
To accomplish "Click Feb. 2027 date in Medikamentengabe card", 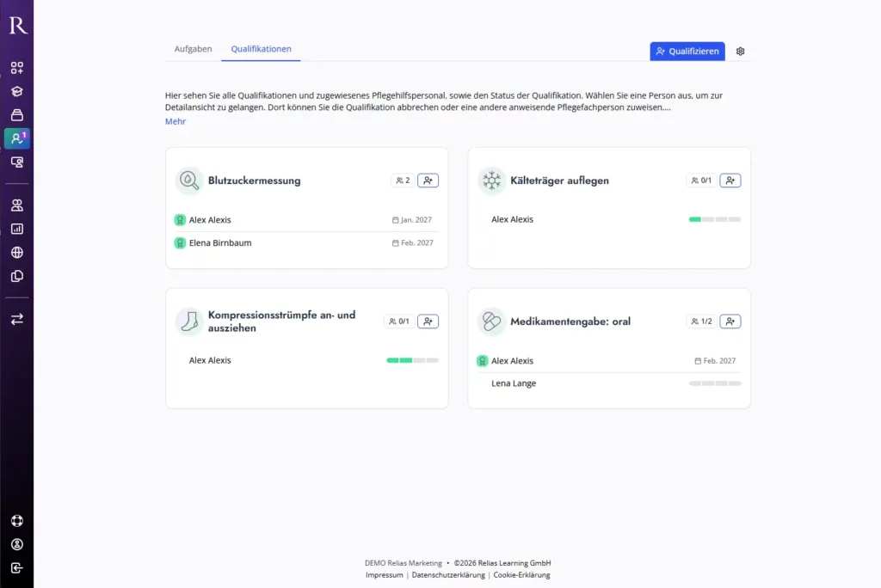I will [715, 361].
